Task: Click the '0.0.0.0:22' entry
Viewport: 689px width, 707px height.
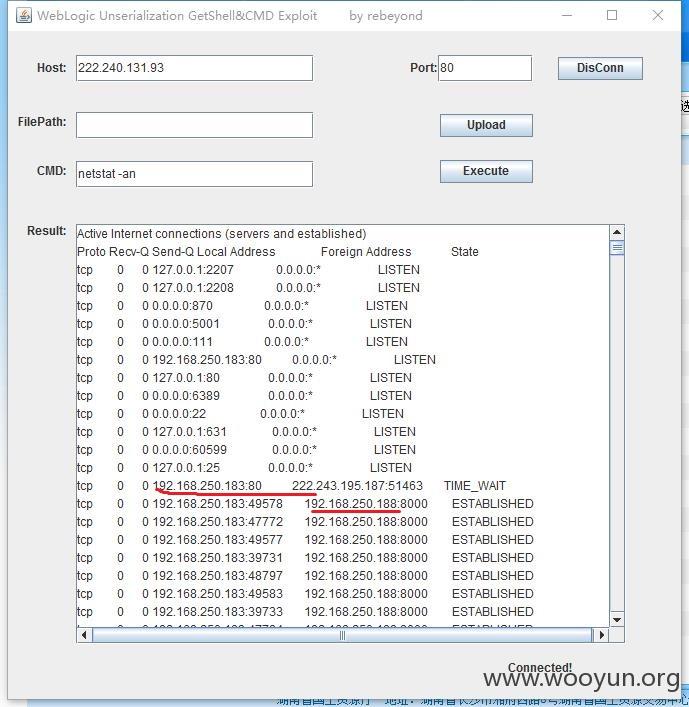Action: point(179,414)
